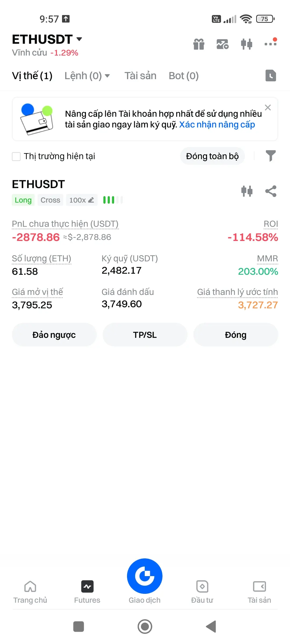
Task: Open candlestick chart icon in top bar
Action: [x=247, y=44]
